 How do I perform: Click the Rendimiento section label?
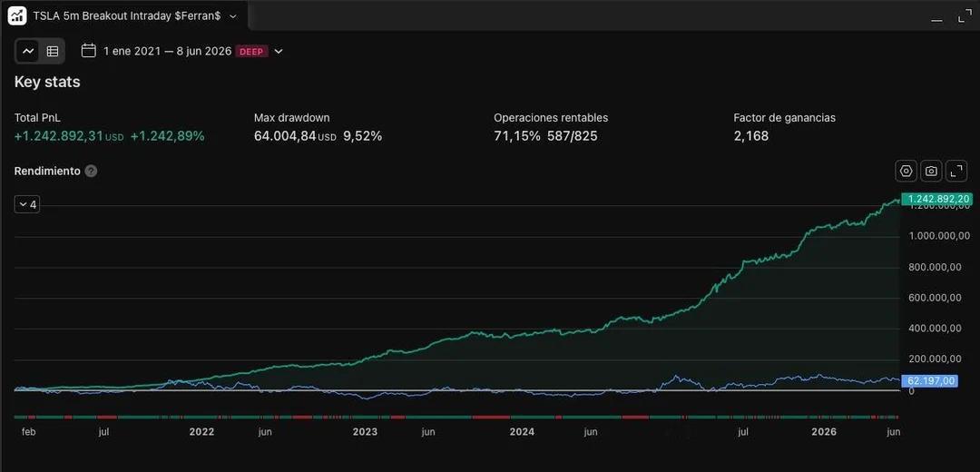47,171
